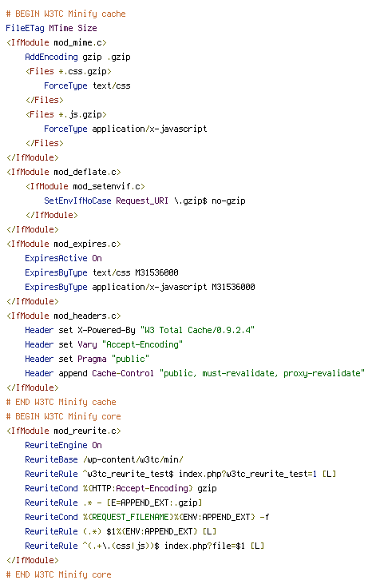Click the SetEnvIfNoCase directive
The image size is (372, 588).
(77, 201)
